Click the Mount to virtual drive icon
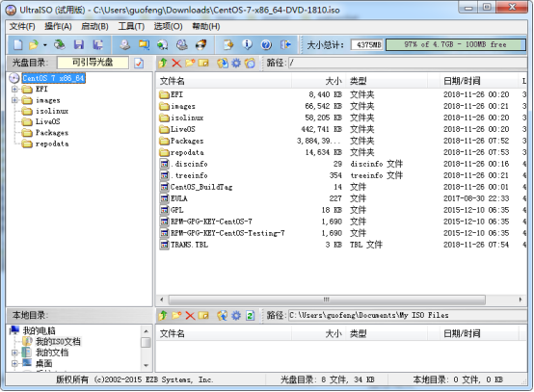Viewport: 534px width, 392px height. coord(163,44)
